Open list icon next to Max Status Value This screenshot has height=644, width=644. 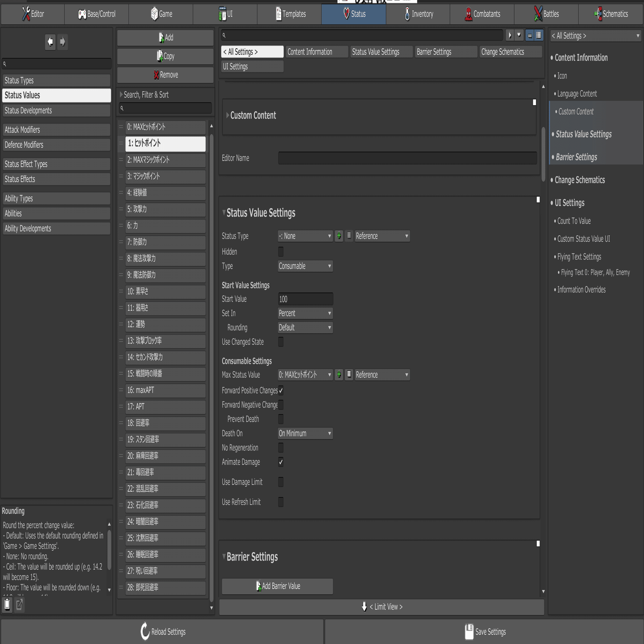(x=349, y=375)
